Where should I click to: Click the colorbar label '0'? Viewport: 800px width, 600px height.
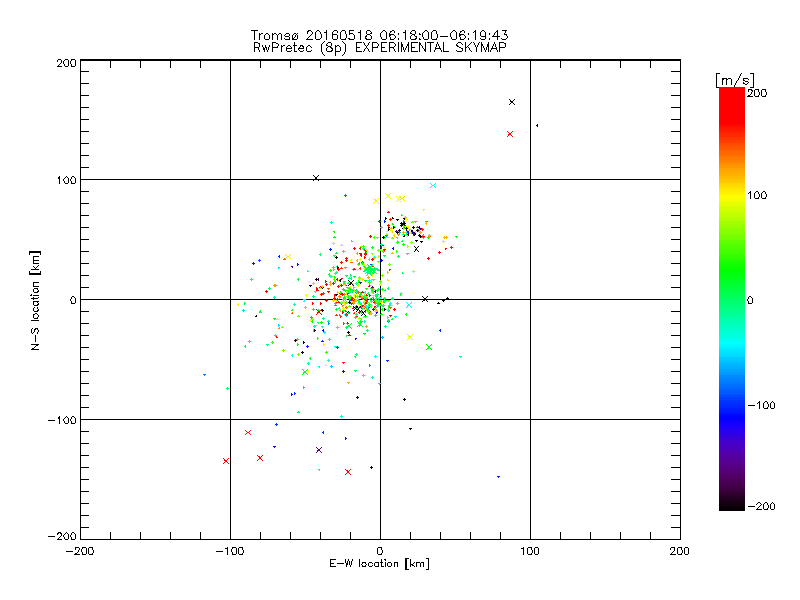point(750,300)
